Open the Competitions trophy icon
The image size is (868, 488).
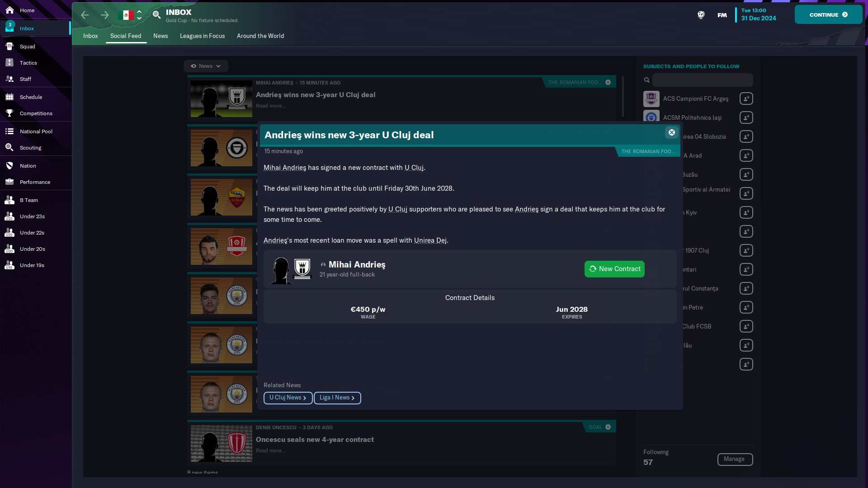tap(9, 113)
